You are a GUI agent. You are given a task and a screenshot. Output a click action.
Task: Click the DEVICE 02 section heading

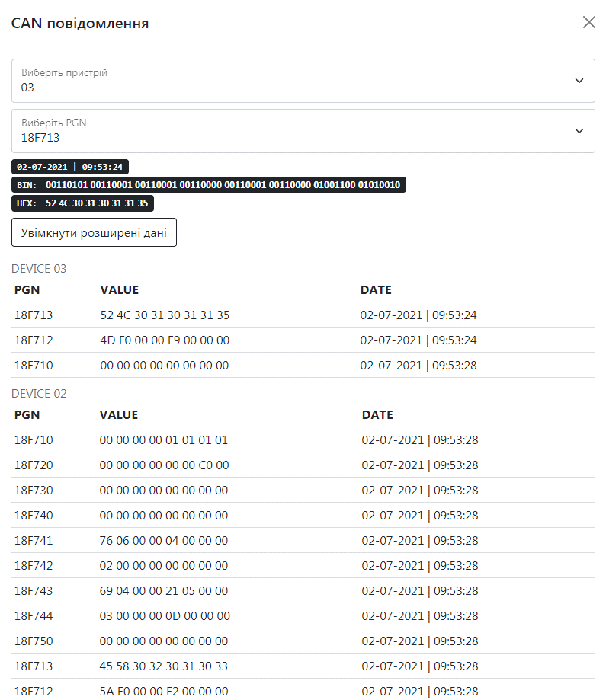point(39,394)
